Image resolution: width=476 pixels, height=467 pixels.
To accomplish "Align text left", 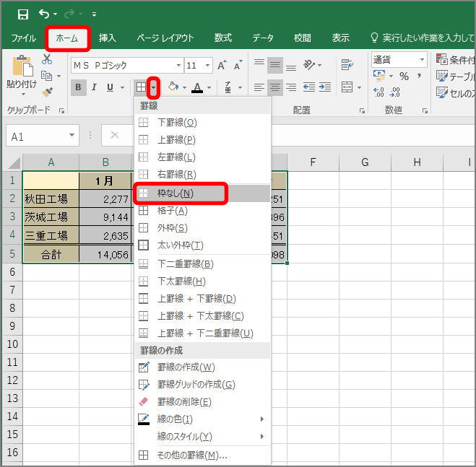I will tap(259, 87).
